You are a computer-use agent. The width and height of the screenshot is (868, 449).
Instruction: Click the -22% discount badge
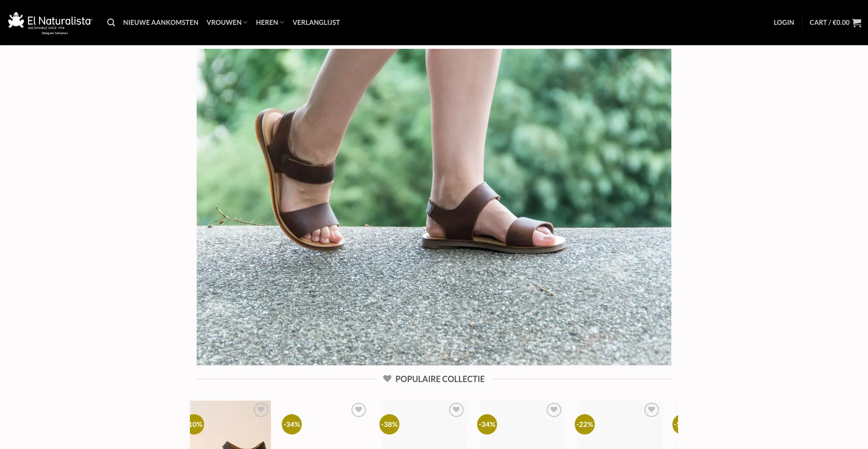click(x=585, y=424)
